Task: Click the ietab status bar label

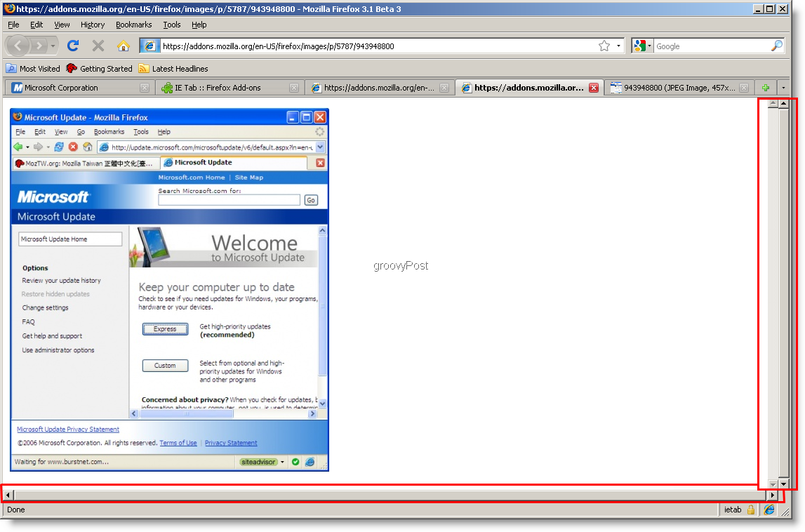Action: point(733,510)
